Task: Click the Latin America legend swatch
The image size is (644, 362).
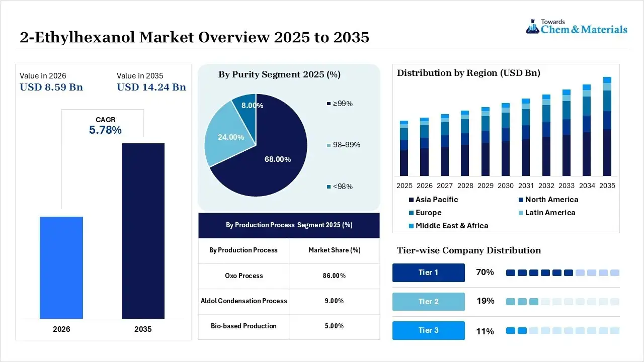Action: 521,213
